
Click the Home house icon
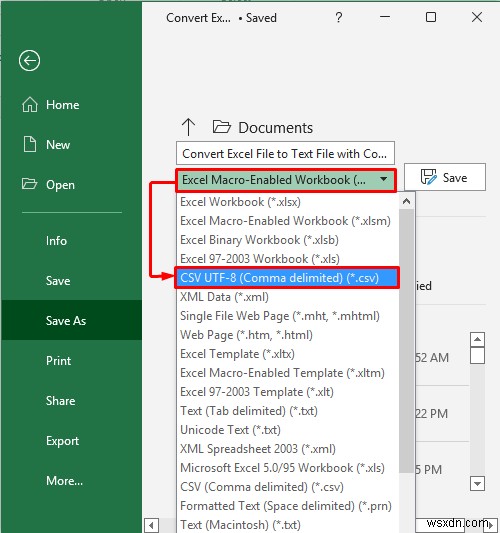(30, 104)
